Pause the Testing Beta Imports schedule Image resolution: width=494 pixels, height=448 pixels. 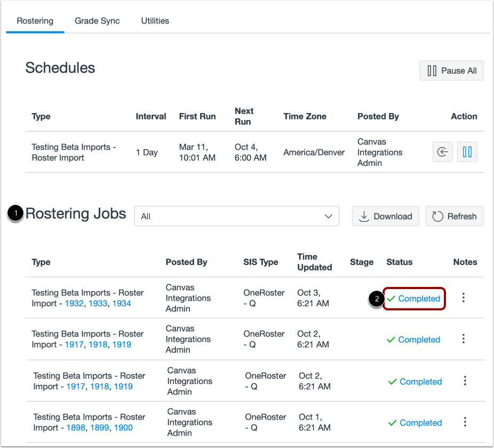click(467, 152)
